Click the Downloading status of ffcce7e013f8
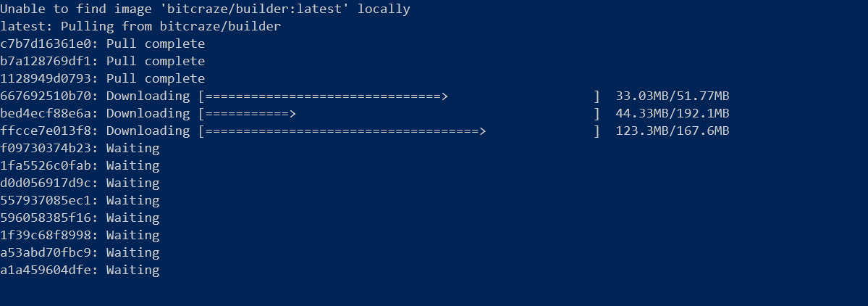The width and height of the screenshot is (868, 306). [148, 131]
